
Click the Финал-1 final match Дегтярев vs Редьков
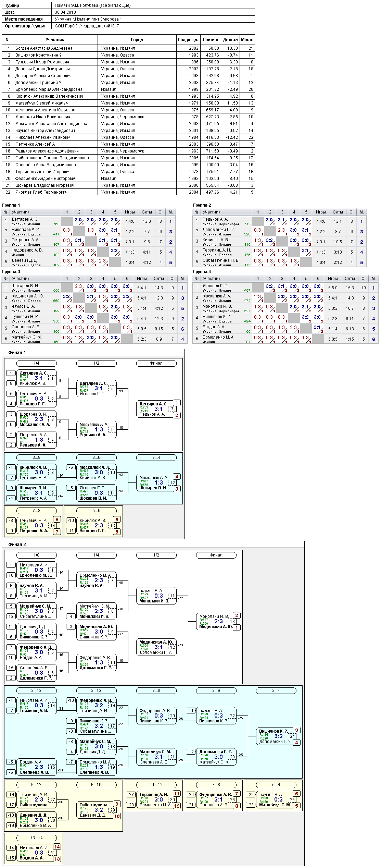[x=156, y=409]
